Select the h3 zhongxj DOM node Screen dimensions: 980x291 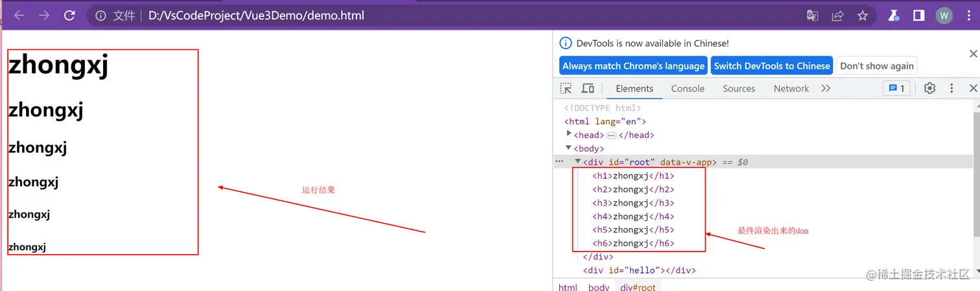click(633, 203)
